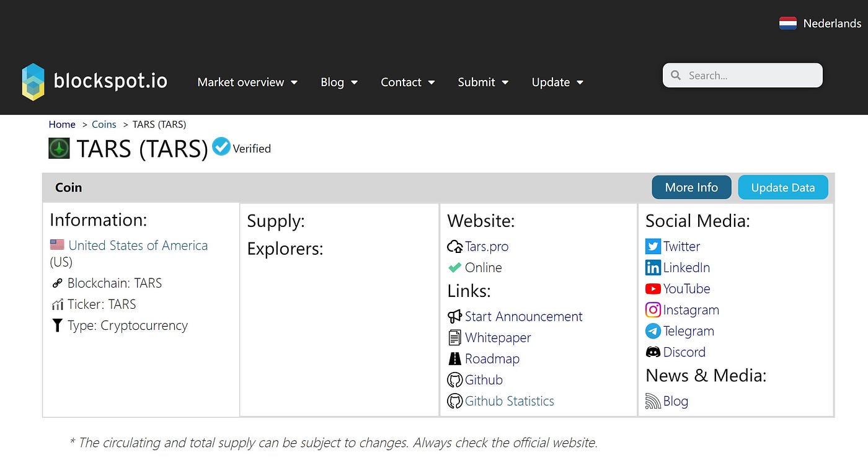The height and width of the screenshot is (460, 868).
Task: Click the 'TARS (TARS)' page heading
Action: click(142, 149)
